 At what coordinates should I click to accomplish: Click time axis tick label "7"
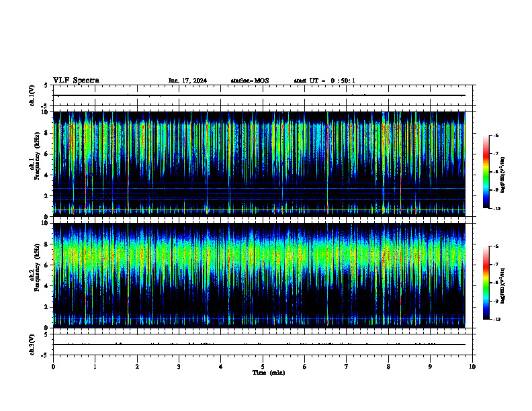(347, 367)
